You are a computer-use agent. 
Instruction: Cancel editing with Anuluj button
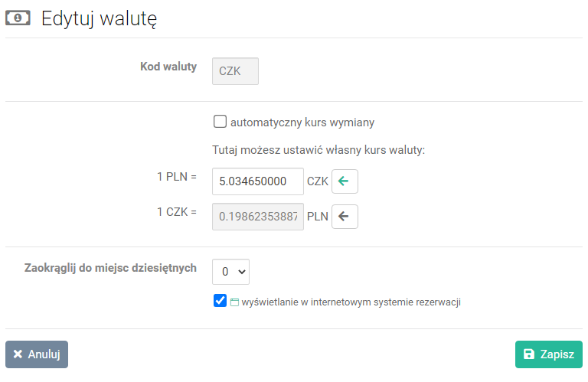point(37,354)
